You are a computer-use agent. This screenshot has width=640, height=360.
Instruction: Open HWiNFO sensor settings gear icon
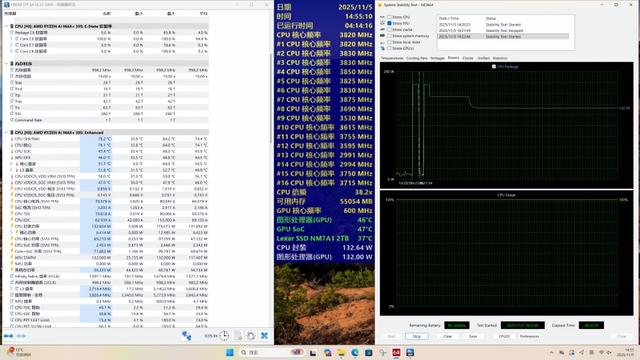(x=251, y=336)
